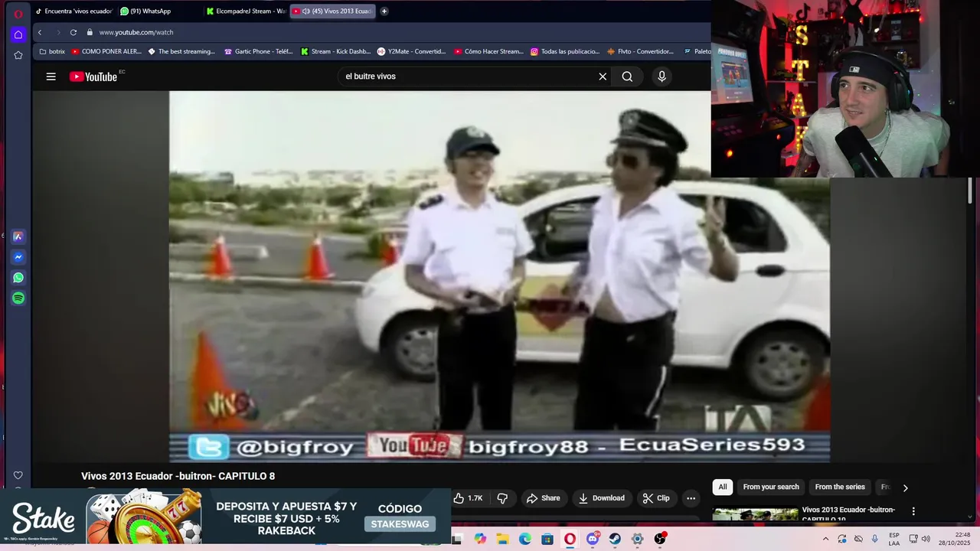Open the heart pinboards icon in sidebar
The image size is (980, 551).
pos(18,475)
